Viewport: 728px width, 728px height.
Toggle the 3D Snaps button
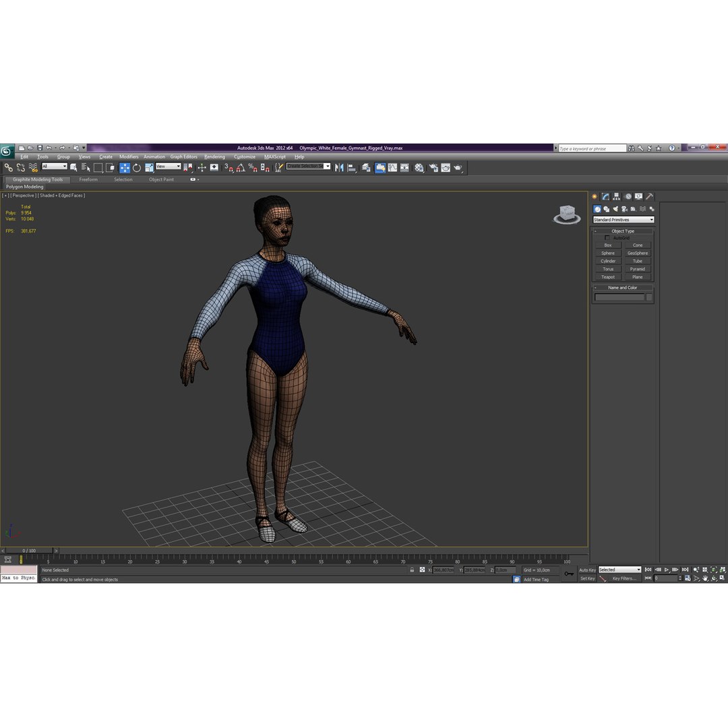229,168
